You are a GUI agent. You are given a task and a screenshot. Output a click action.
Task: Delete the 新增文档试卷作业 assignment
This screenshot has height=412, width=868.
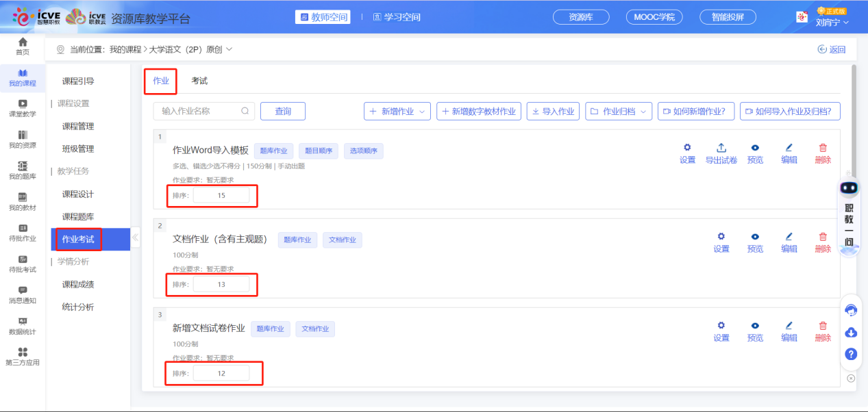(823, 331)
